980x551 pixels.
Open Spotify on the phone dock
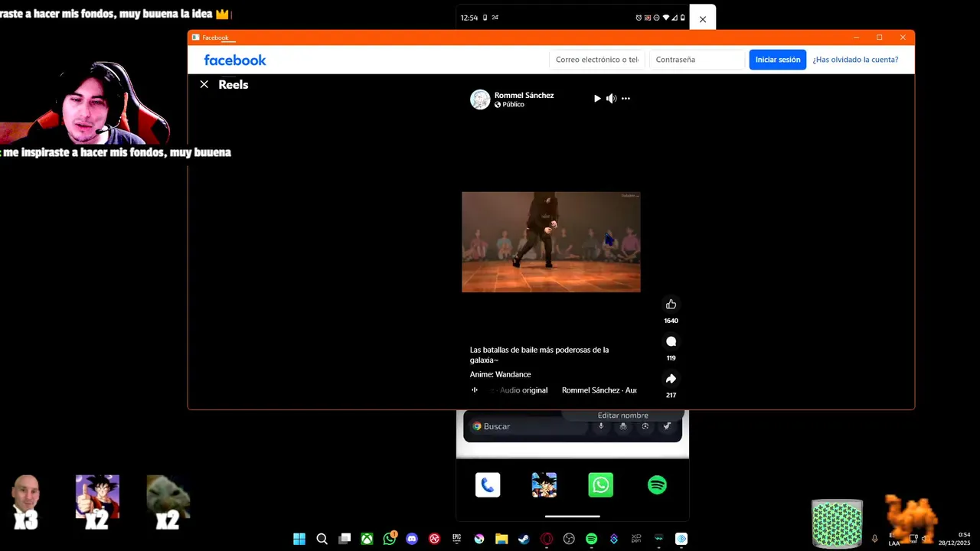[657, 485]
